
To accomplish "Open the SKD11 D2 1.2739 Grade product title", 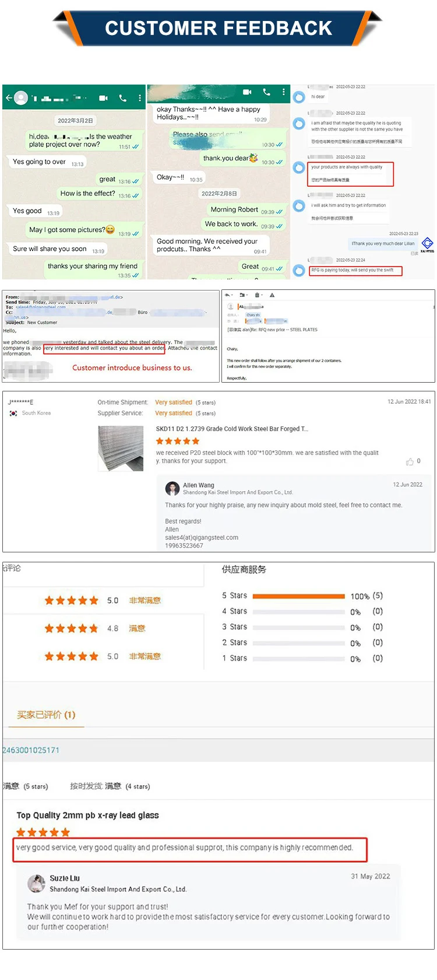I will coord(232,429).
